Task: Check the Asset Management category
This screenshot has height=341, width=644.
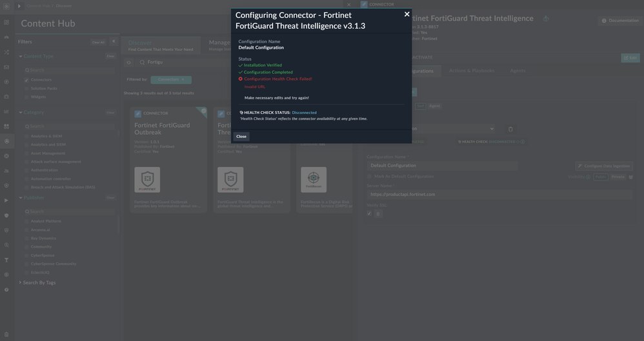Action: [x=26, y=153]
